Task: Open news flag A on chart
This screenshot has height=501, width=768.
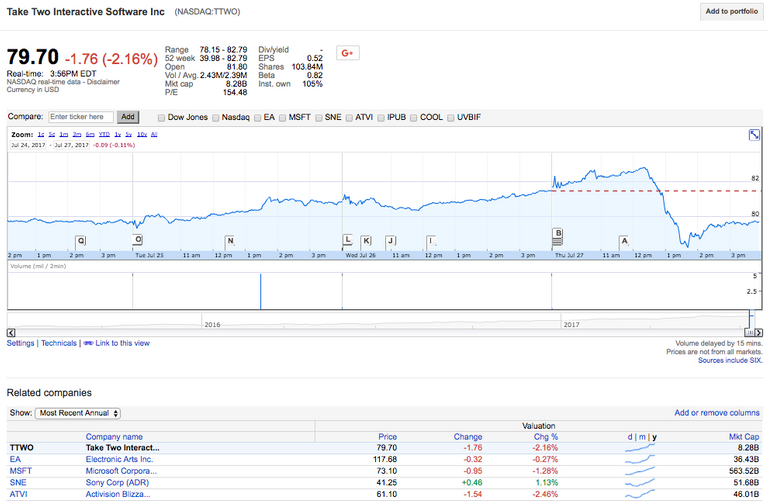Action: tap(624, 241)
